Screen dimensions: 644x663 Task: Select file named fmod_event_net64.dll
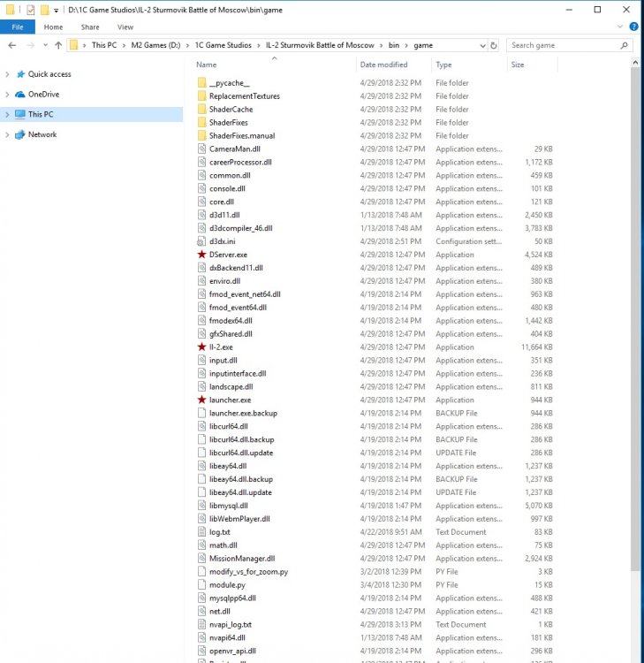tap(245, 293)
